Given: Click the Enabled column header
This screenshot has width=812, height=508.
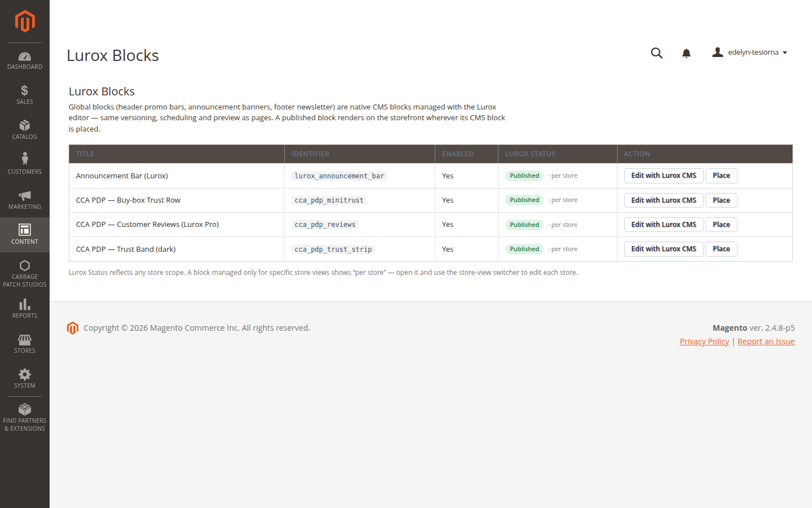Looking at the screenshot, I should pyautogui.click(x=466, y=154).
